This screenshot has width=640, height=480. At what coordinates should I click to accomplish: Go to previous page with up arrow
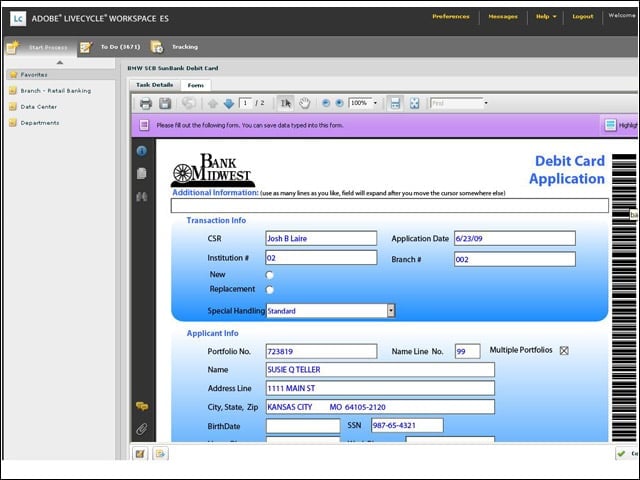213,104
